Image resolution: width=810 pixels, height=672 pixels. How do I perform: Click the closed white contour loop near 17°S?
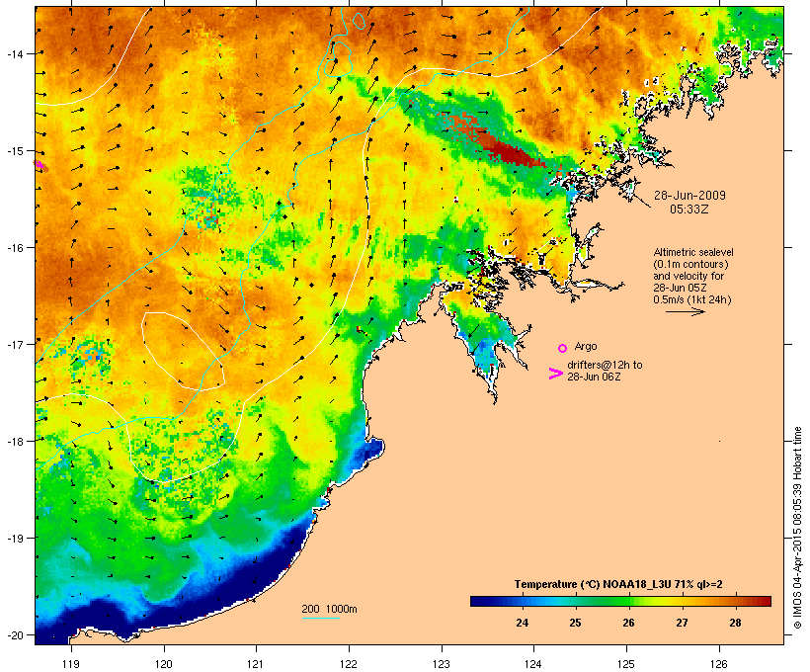[x=183, y=351]
